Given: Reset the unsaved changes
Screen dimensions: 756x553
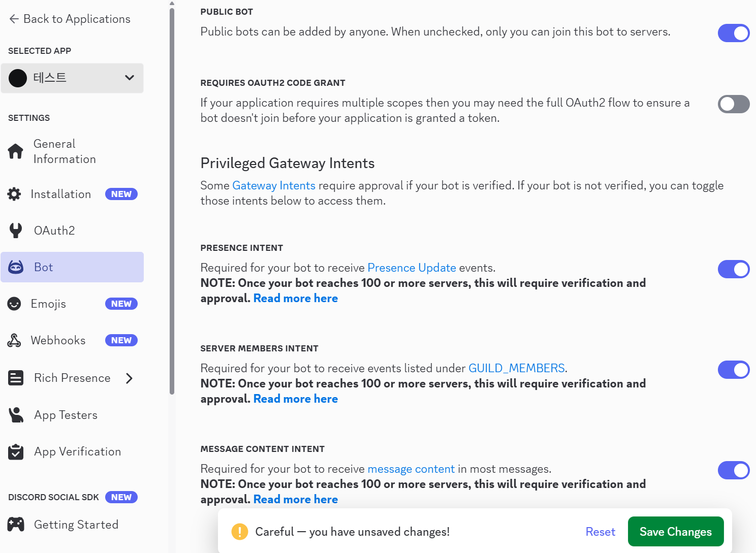Looking at the screenshot, I should tap(600, 532).
